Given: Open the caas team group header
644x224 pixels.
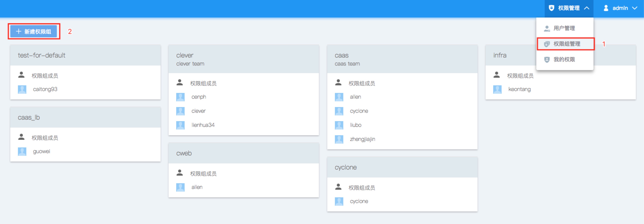Looking at the screenshot, I should point(402,59).
